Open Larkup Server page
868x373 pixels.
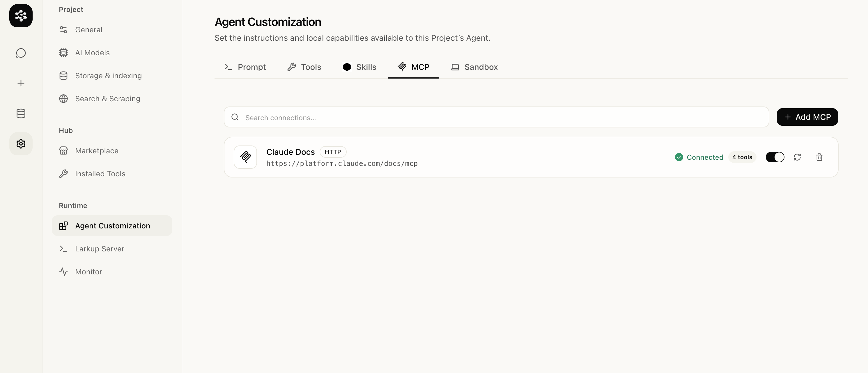112,249
